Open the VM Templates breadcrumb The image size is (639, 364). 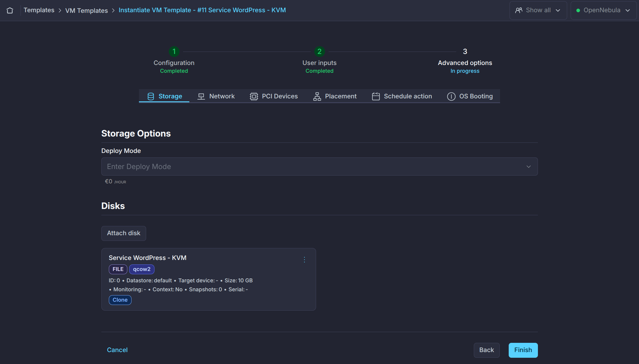(86, 10)
